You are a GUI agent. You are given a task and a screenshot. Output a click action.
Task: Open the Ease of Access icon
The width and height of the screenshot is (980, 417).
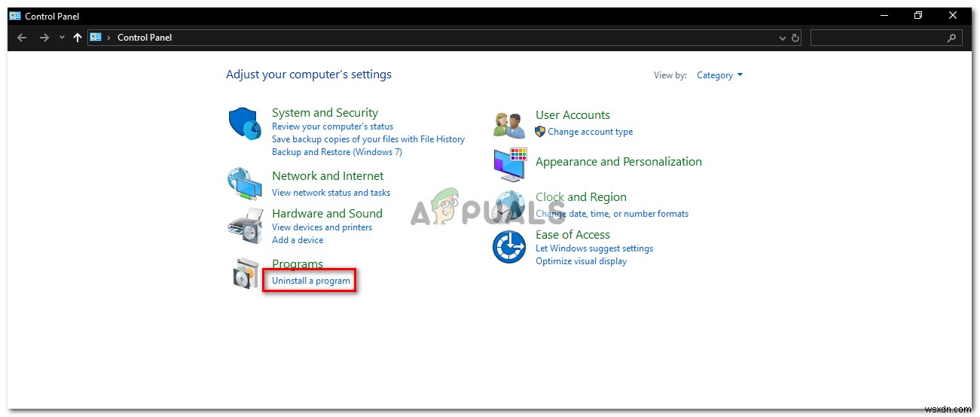[x=509, y=247]
